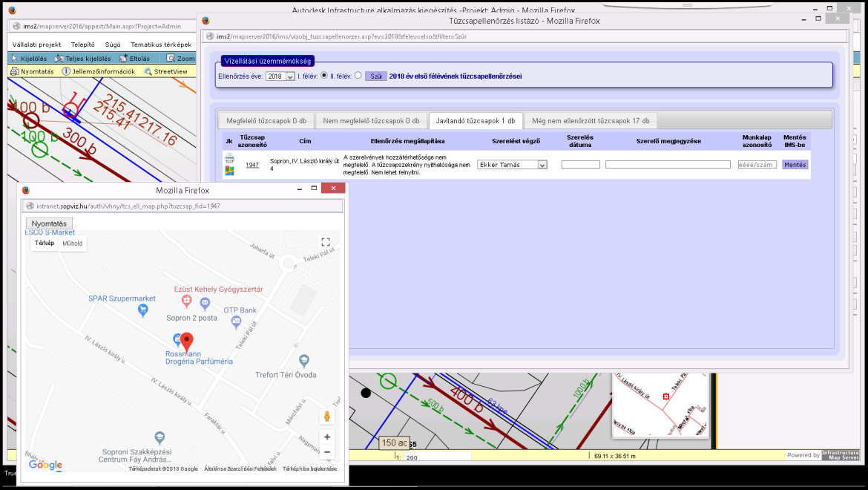Zoom out on the Google map
Viewport: 868px width, 490px height.
point(327,452)
